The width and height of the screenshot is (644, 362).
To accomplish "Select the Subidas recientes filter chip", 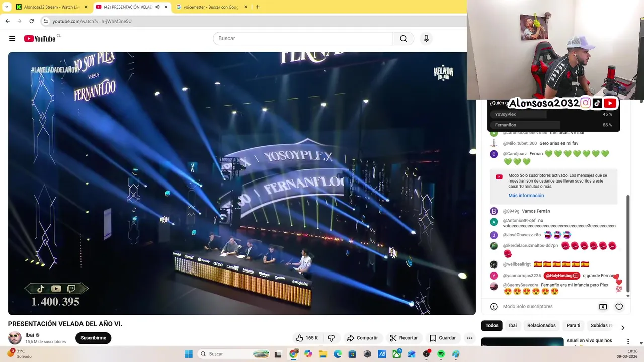I will [x=601, y=326].
